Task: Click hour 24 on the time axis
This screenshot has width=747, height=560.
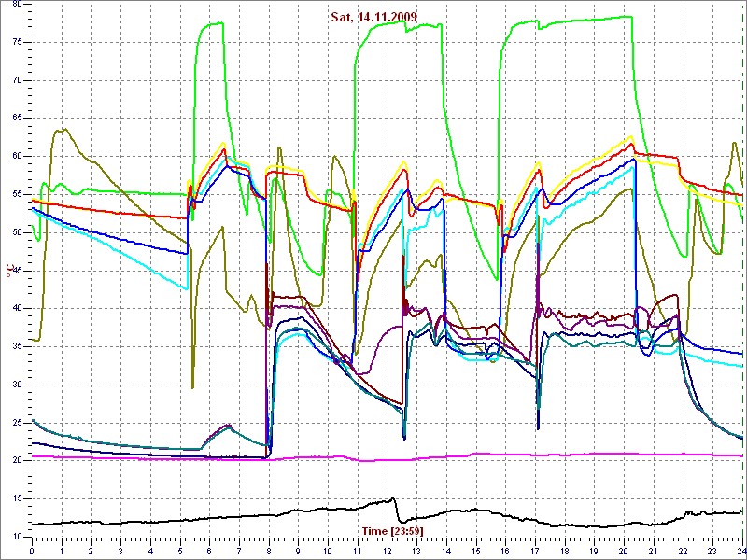Action: [741, 552]
